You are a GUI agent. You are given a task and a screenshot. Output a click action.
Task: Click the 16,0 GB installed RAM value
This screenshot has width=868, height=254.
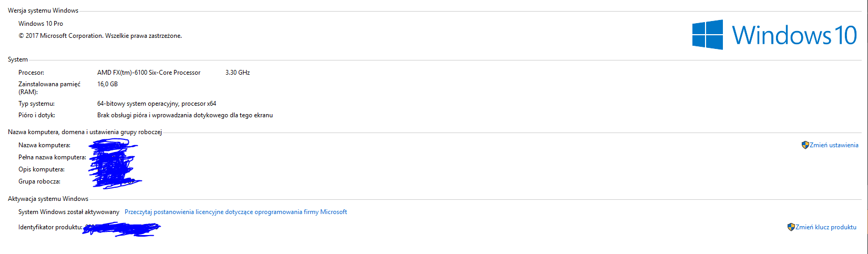(x=107, y=84)
